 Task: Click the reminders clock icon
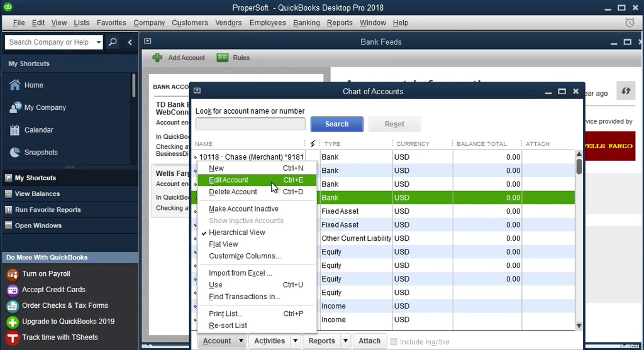(x=630, y=23)
